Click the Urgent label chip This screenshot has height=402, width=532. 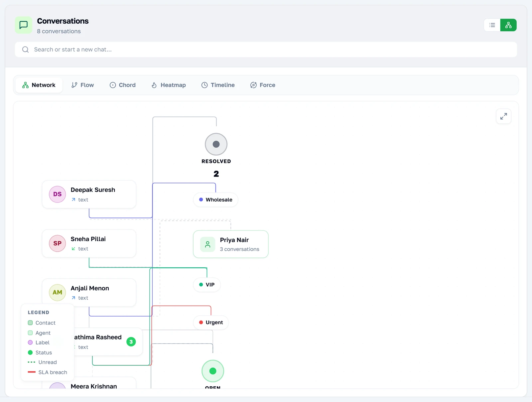[x=211, y=323]
